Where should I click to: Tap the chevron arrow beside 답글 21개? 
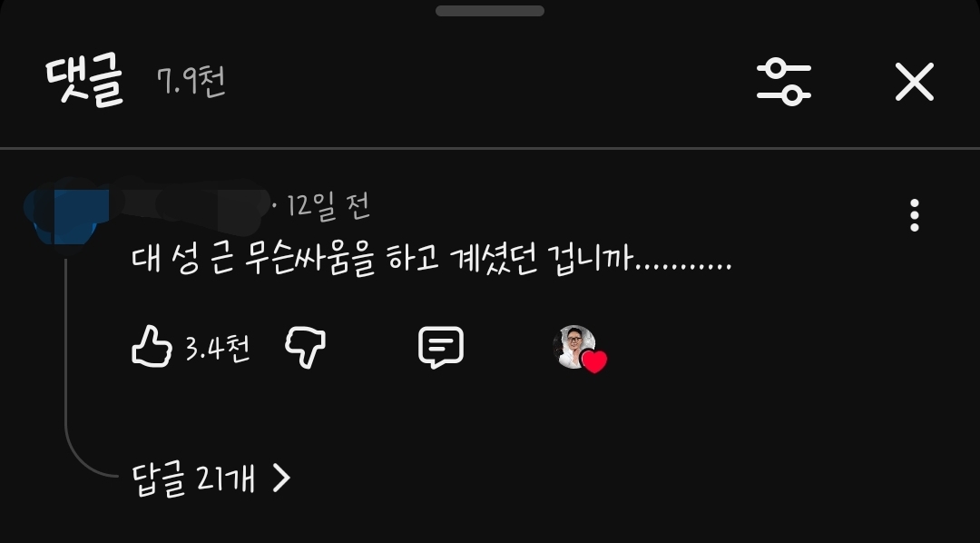pyautogui.click(x=282, y=479)
